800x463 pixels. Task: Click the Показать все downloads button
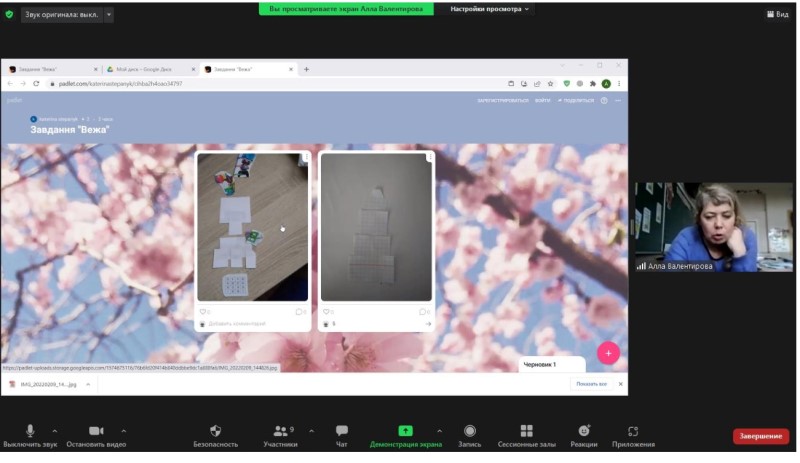point(592,384)
